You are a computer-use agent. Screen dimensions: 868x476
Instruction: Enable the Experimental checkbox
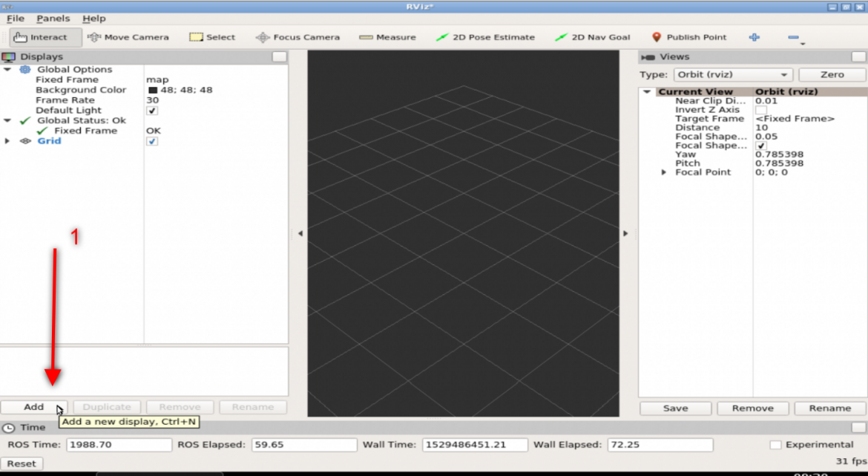[775, 444]
